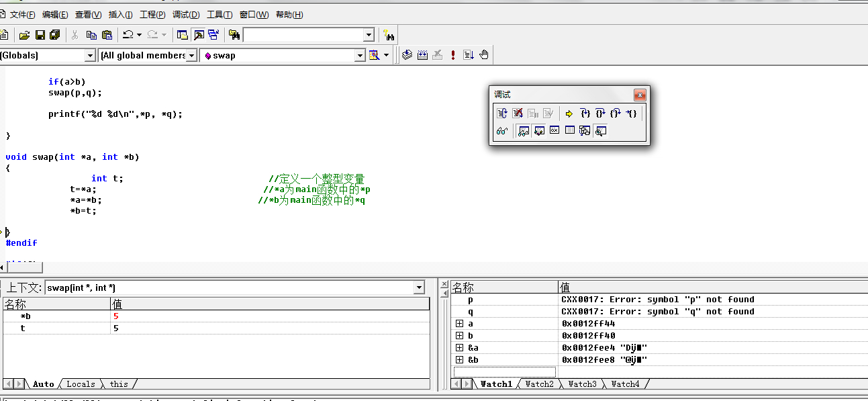Screen dimensions: 868x401
Task: Click the Save icon
Action: 40,35
